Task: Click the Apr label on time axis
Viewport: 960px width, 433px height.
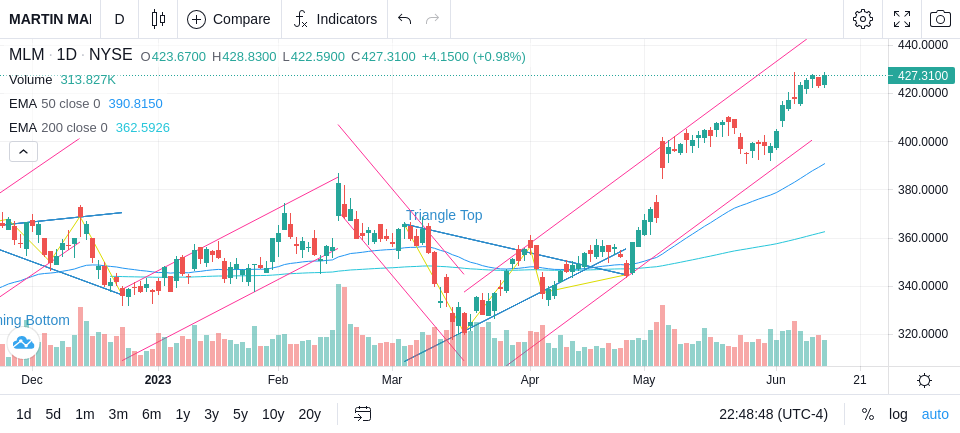Action: click(x=530, y=380)
